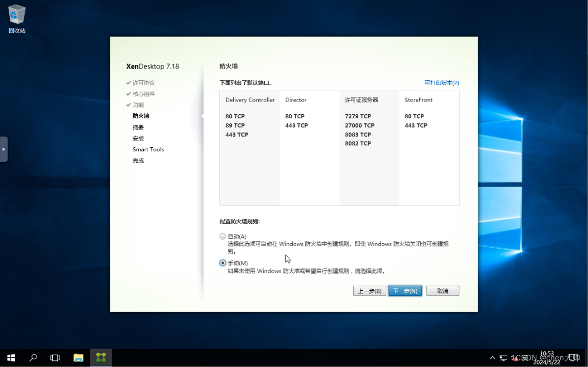Click the 许可证服务器 column header
The image size is (588, 367).
pos(361,100)
